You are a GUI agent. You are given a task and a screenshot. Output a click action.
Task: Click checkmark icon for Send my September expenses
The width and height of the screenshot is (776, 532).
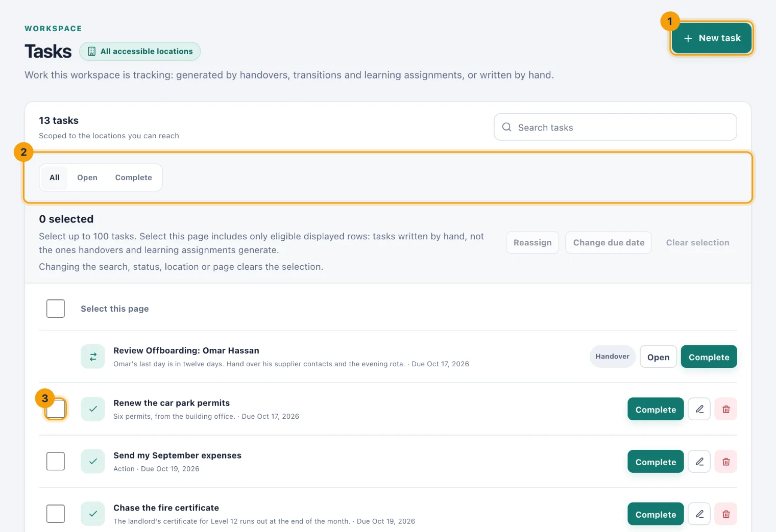tap(93, 462)
